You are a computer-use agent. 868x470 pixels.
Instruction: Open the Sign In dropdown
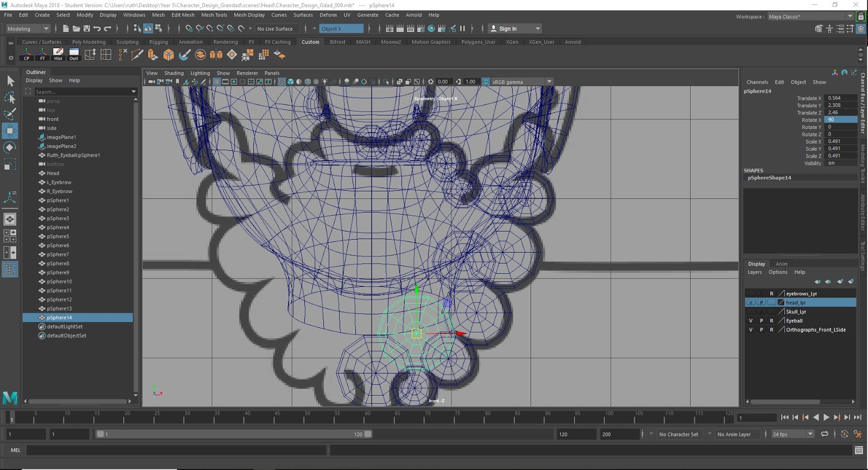[515, 29]
